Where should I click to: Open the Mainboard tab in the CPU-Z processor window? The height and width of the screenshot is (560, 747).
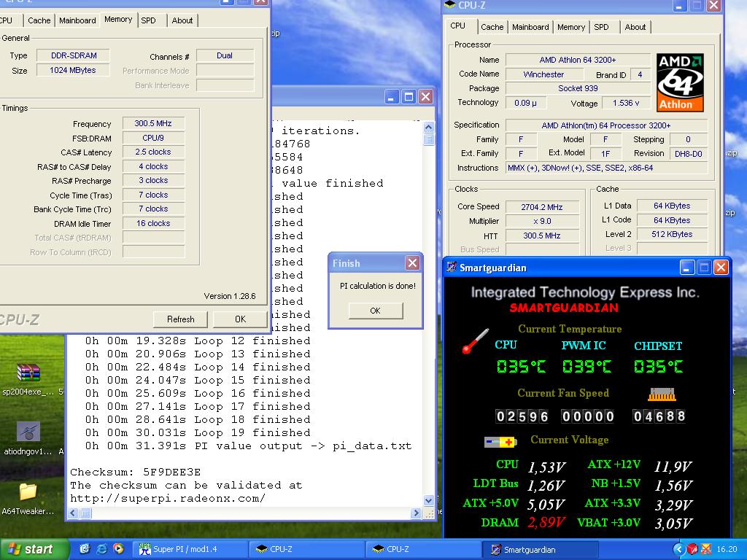tap(531, 27)
